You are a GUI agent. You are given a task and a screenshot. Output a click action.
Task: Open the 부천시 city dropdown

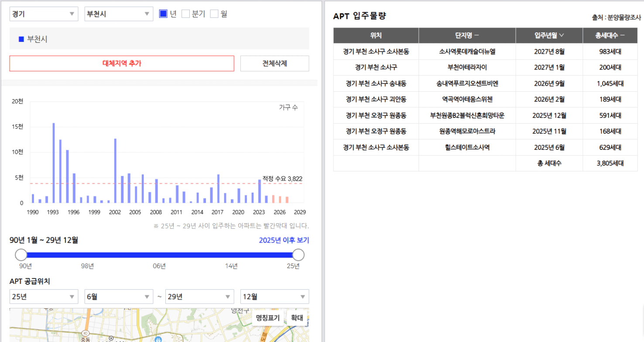click(x=119, y=14)
